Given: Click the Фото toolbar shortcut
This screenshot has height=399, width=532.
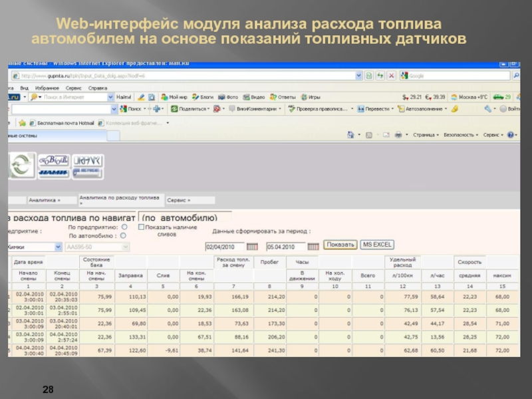Looking at the screenshot, I should click(x=229, y=96).
